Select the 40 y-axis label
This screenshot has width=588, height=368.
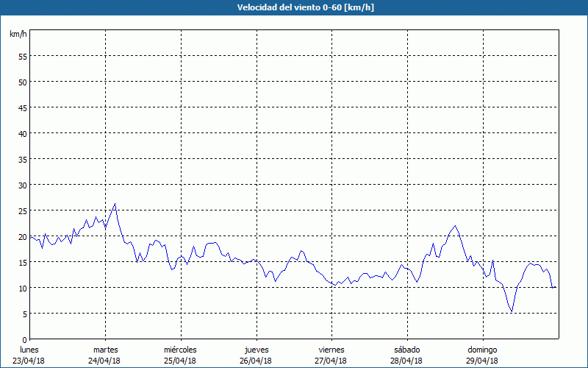[22, 133]
